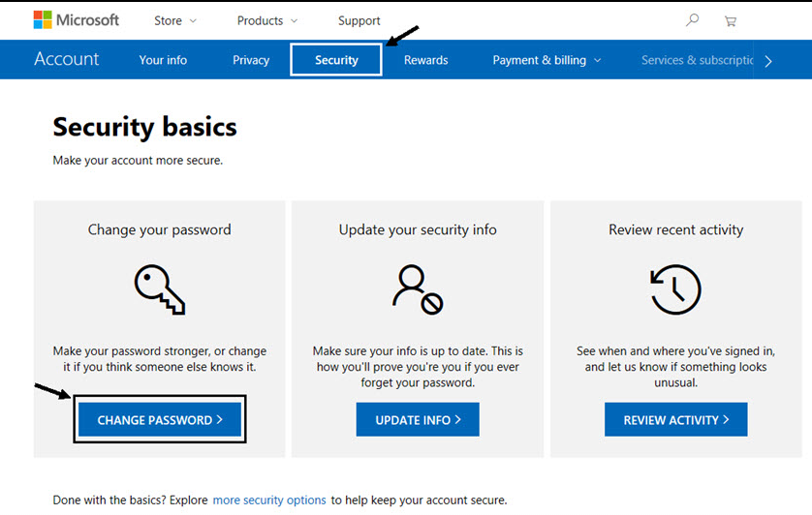Select the Security tab
812x515 pixels.
coord(336,60)
